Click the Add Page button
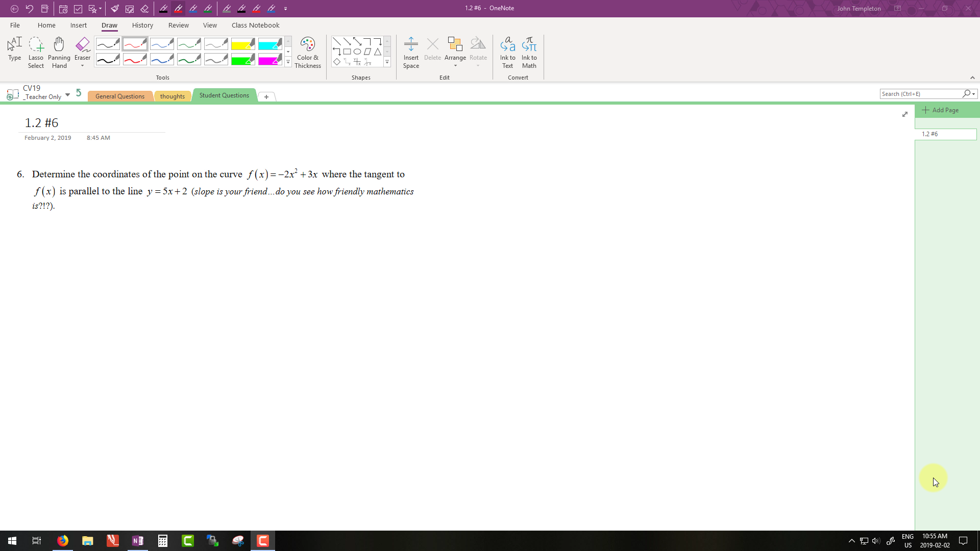Image resolution: width=980 pixels, height=551 pixels. tap(940, 110)
